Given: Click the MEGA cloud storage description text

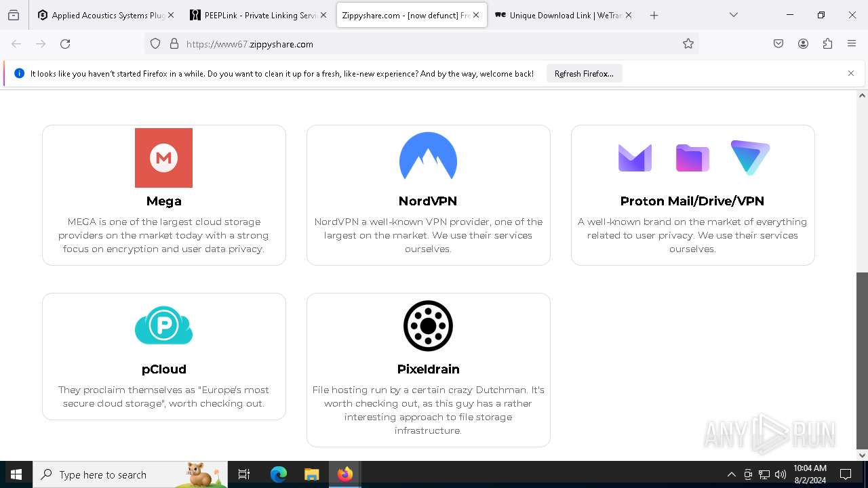Looking at the screenshot, I should tap(163, 235).
